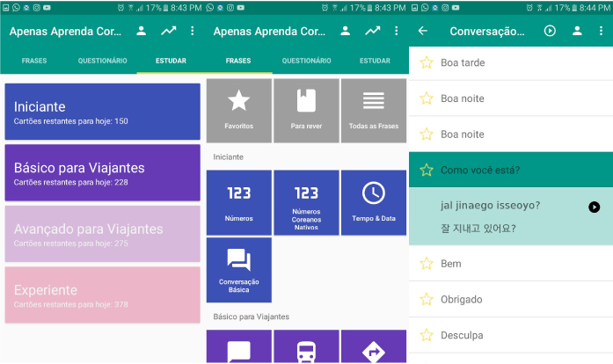Image resolution: width=613 pixels, height=364 pixels.
Task: Select the Tempo & Data clock tile
Action: [374, 202]
